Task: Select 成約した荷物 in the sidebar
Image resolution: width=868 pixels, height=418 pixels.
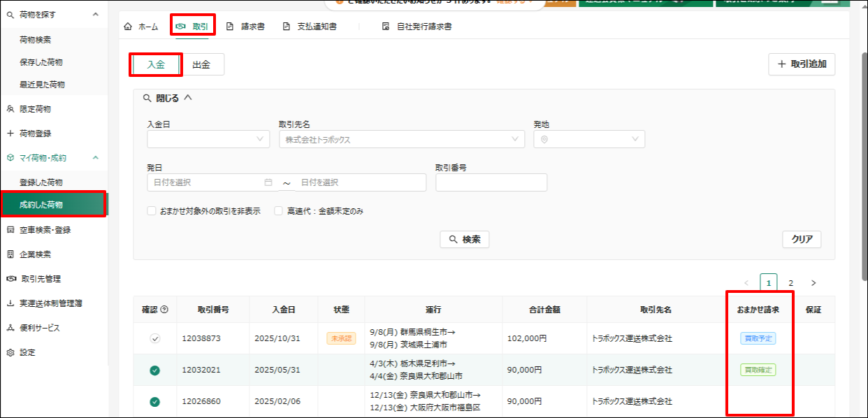Action: point(53,205)
